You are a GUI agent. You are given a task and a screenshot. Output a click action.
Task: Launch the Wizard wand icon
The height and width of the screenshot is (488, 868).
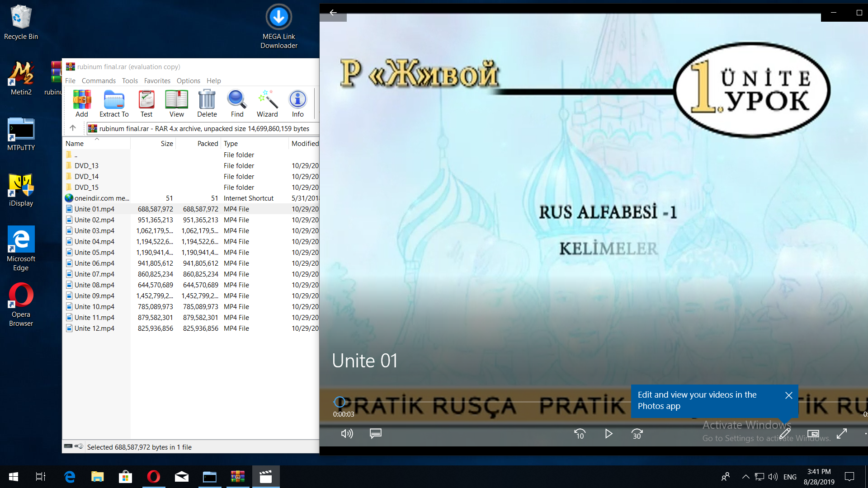[267, 103]
